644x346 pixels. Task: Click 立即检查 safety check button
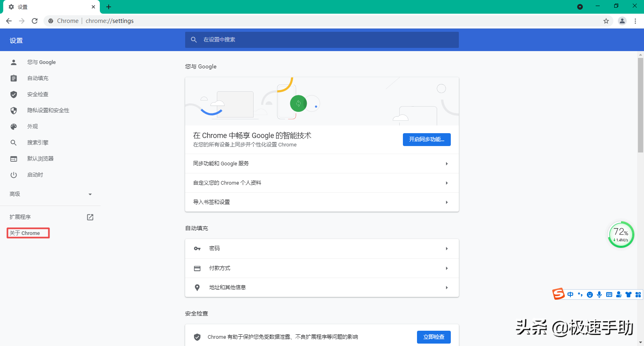[434, 337]
